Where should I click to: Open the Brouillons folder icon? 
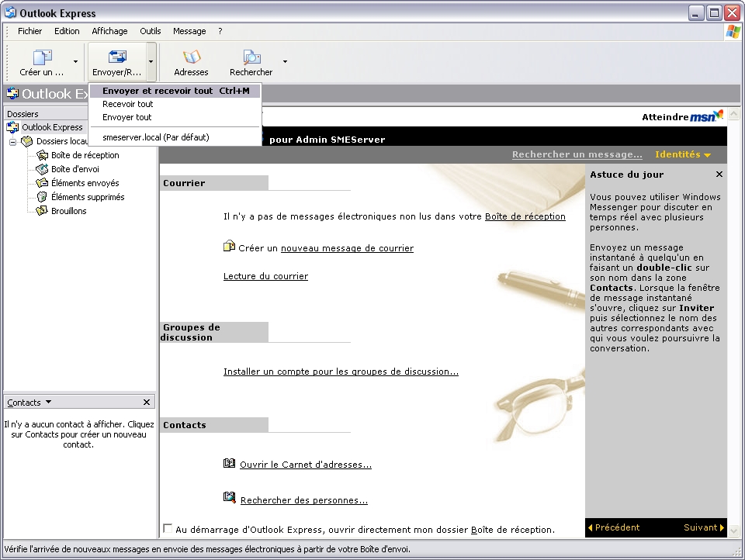[x=42, y=210]
